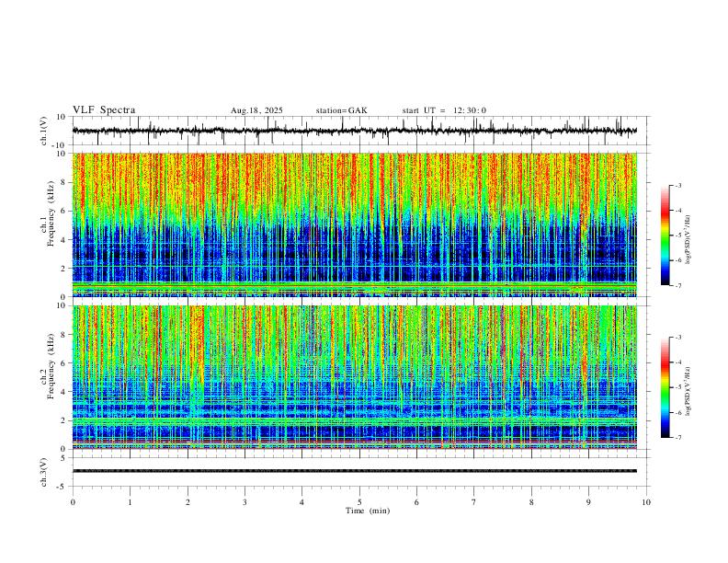This screenshot has width=728, height=563.
Task: Click the 'ch.1(V)' waveform axis label
Action: tap(44, 131)
